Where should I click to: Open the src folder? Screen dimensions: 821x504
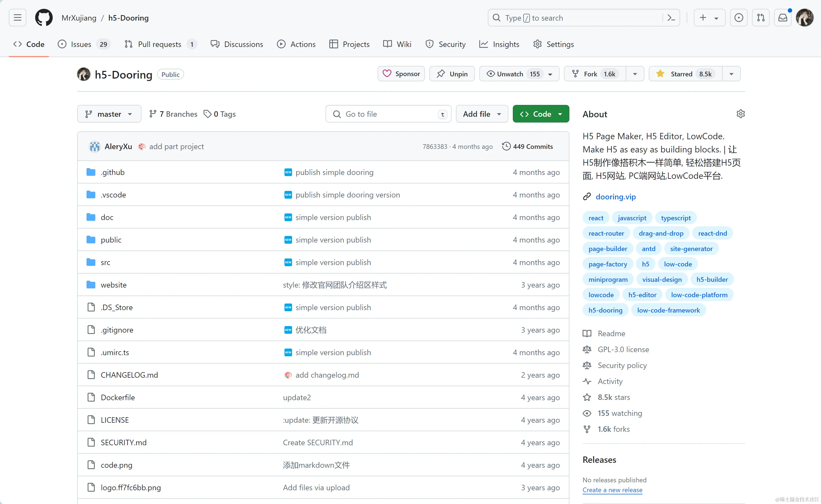pyautogui.click(x=105, y=262)
